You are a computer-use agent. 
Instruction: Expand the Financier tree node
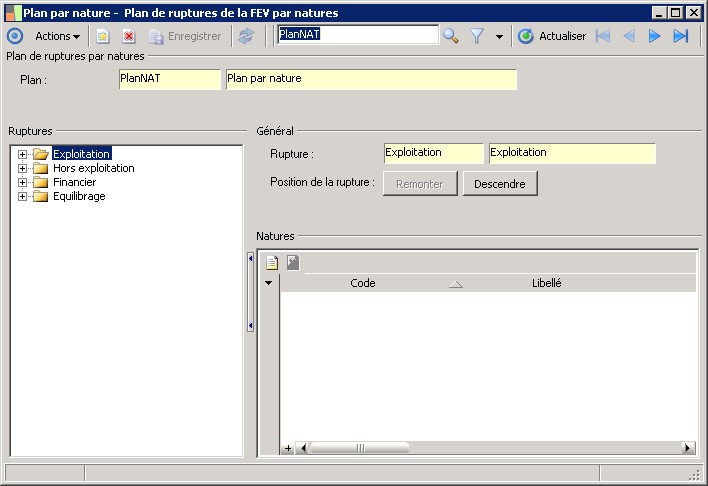(22, 182)
